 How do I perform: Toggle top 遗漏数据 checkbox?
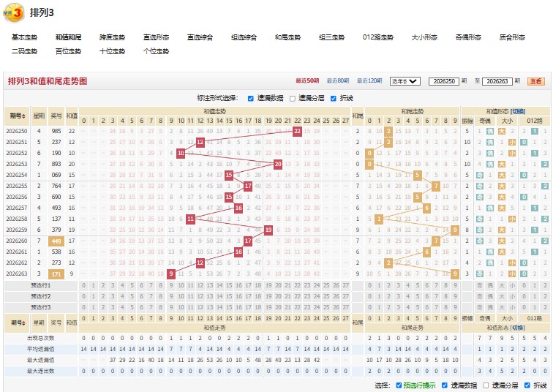coord(250,98)
